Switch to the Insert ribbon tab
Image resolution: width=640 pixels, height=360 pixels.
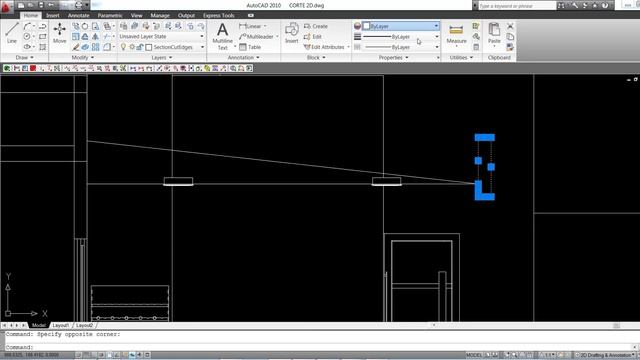(53, 16)
